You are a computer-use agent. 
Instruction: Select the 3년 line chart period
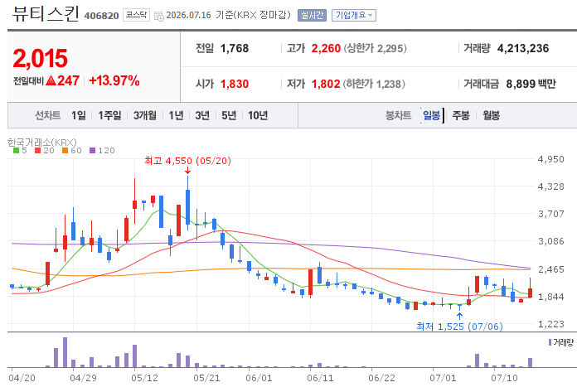202,115
